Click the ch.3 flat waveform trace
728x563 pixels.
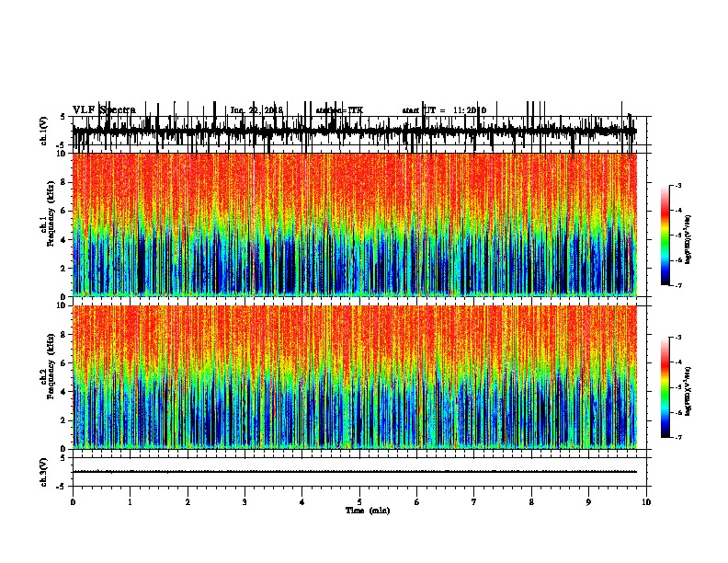pyautogui.click(x=355, y=472)
